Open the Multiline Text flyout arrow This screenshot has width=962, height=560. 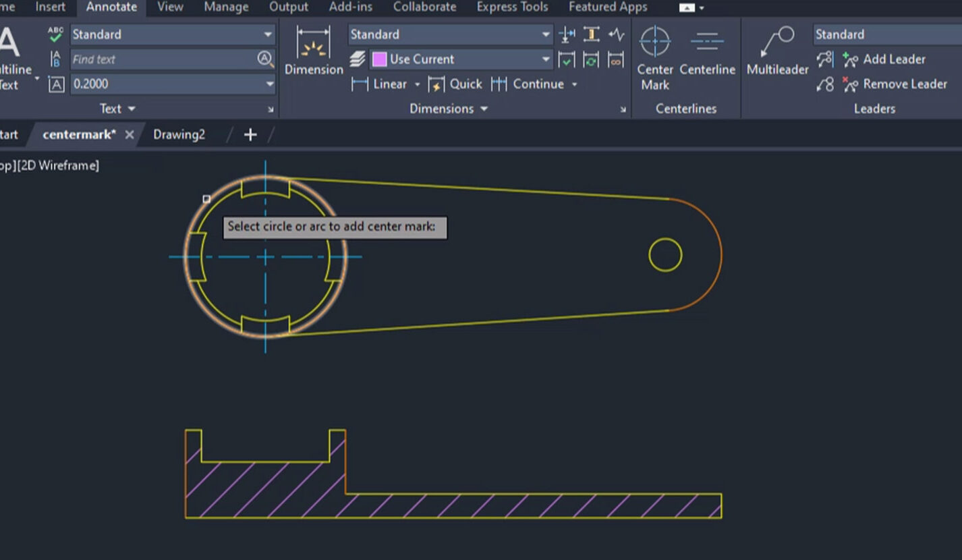36,79
